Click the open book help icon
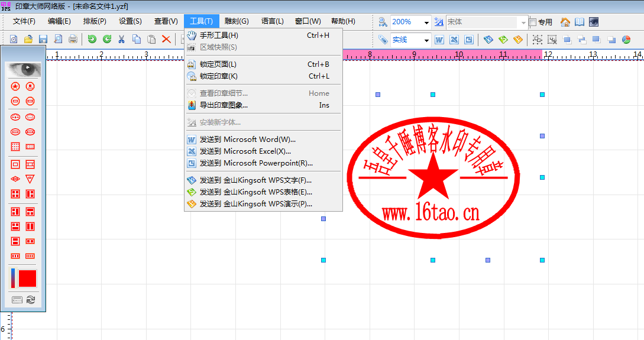 pyautogui.click(x=580, y=22)
